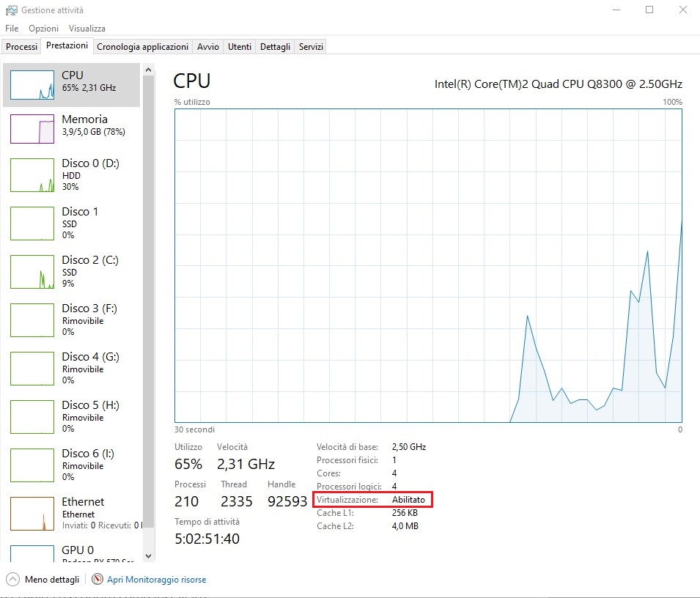The image size is (700, 598).
Task: Click the uptime value 5:02:51:40
Action: [x=207, y=539]
